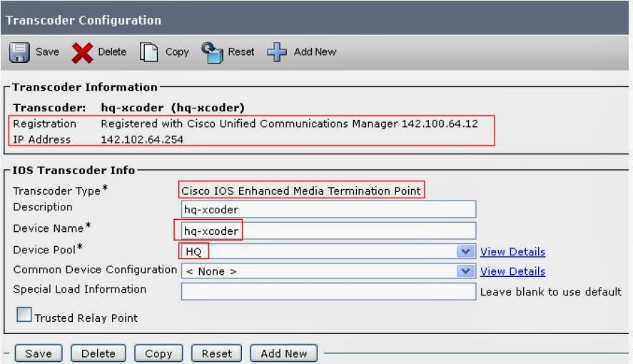Open the Common Device Configuration dropdown arrow
This screenshot has width=633, height=364.
tap(465, 271)
